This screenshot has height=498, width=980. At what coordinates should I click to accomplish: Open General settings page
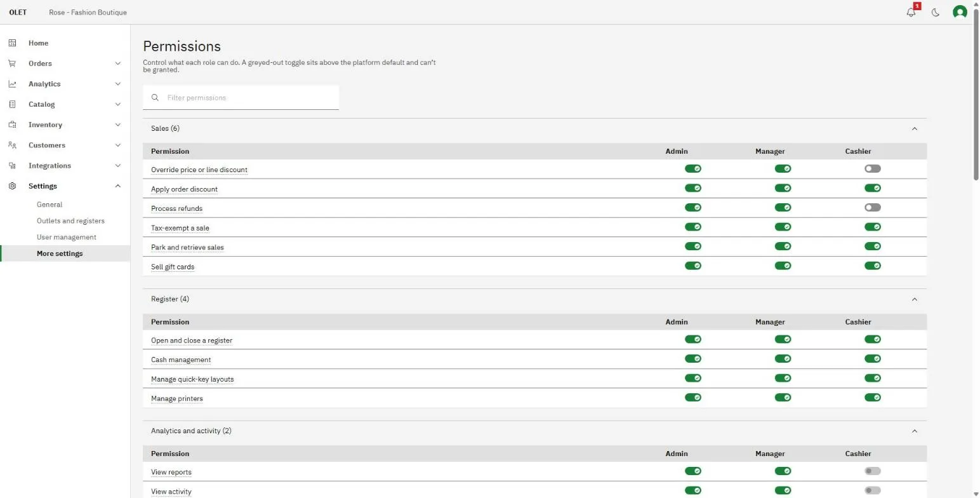tap(50, 205)
